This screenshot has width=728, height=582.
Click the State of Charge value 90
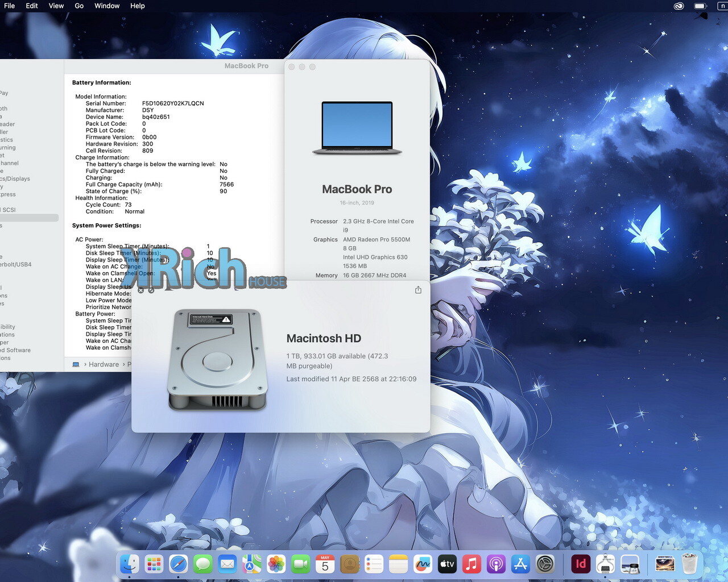point(224,192)
